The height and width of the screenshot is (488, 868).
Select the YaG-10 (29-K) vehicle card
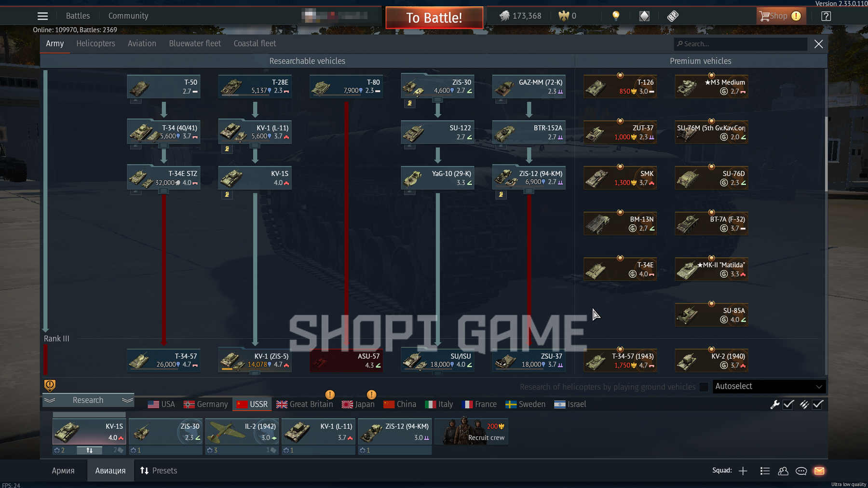437,178
